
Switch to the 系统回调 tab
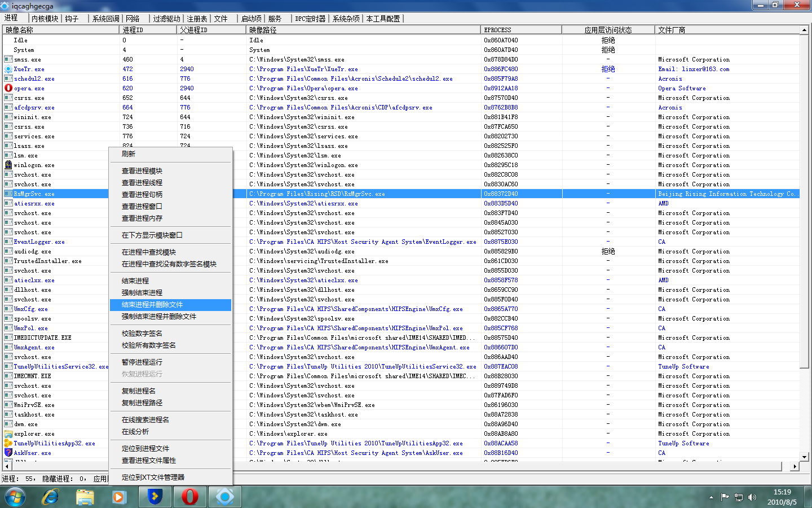[x=106, y=19]
